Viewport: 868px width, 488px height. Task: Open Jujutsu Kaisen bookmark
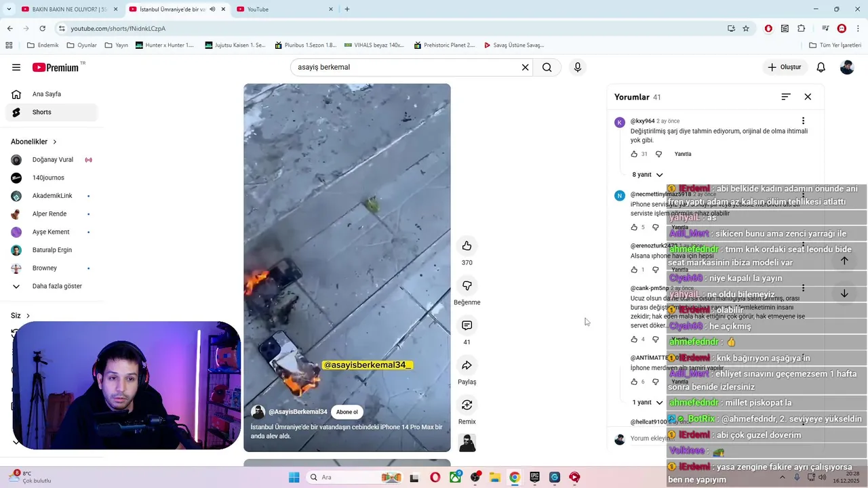[235, 45]
